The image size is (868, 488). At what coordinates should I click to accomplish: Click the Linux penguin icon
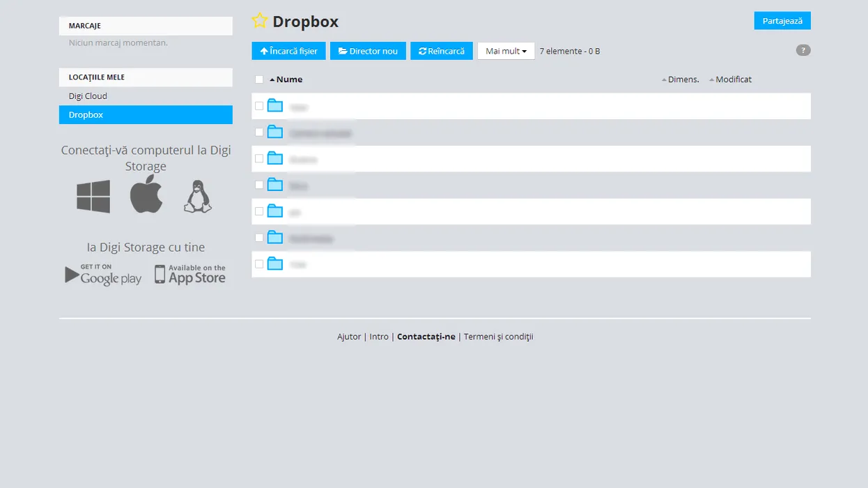[x=198, y=197]
